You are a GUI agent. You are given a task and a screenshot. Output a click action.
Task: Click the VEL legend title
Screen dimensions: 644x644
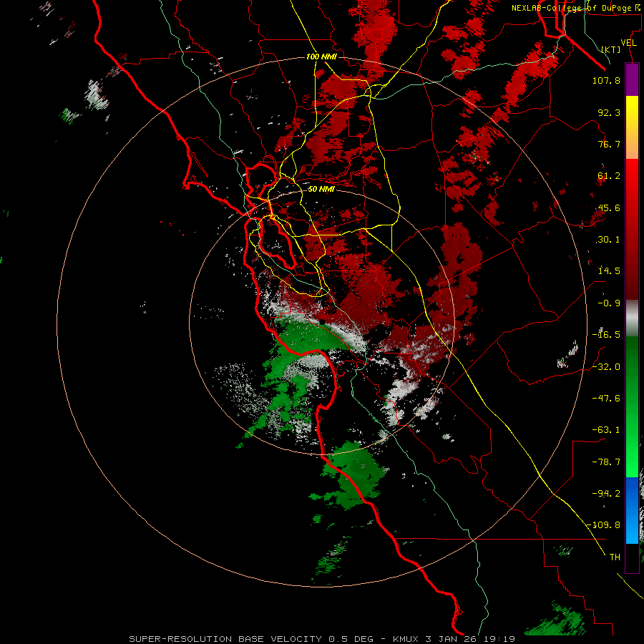[628, 43]
